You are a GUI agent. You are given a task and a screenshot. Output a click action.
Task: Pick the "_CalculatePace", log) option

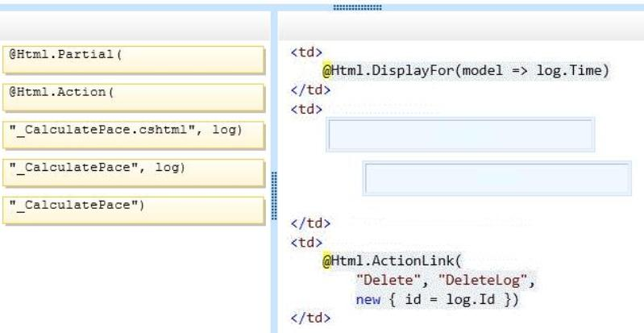[x=134, y=173]
